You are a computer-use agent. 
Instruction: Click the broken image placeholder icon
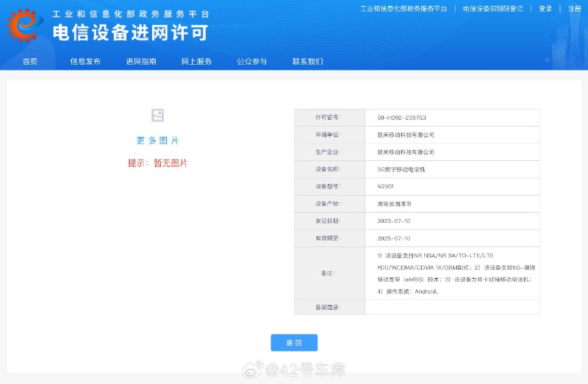(x=157, y=115)
